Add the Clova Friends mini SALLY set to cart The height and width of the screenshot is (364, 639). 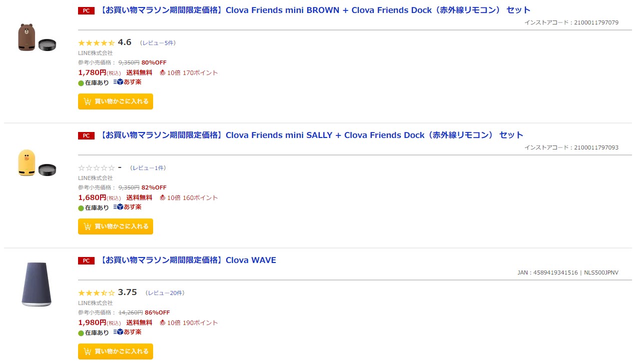[116, 226]
